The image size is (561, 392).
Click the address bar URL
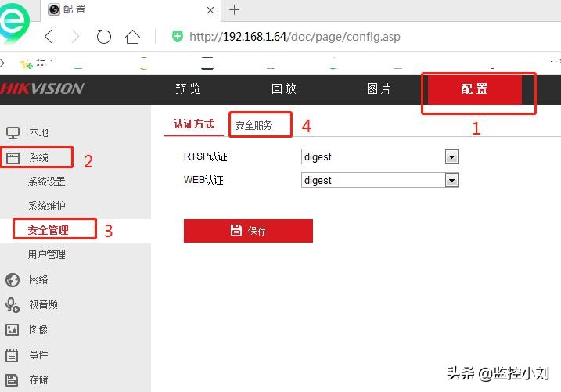(295, 37)
